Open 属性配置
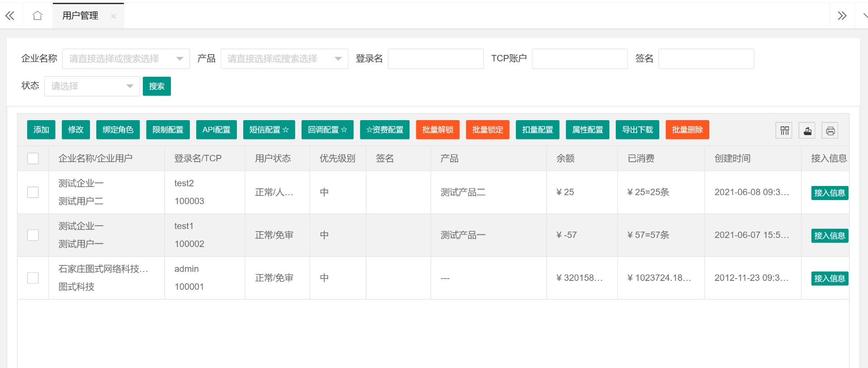Viewport: 868px width, 368px height. point(588,130)
